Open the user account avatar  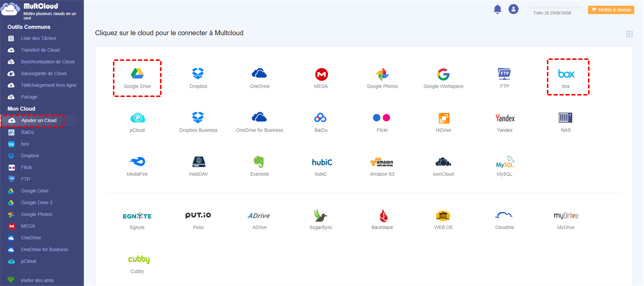coord(513,9)
